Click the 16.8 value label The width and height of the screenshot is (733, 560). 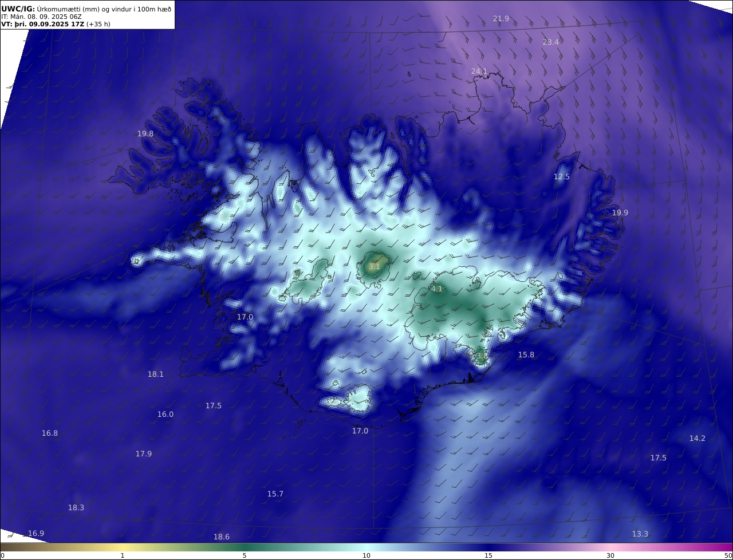[x=50, y=433]
